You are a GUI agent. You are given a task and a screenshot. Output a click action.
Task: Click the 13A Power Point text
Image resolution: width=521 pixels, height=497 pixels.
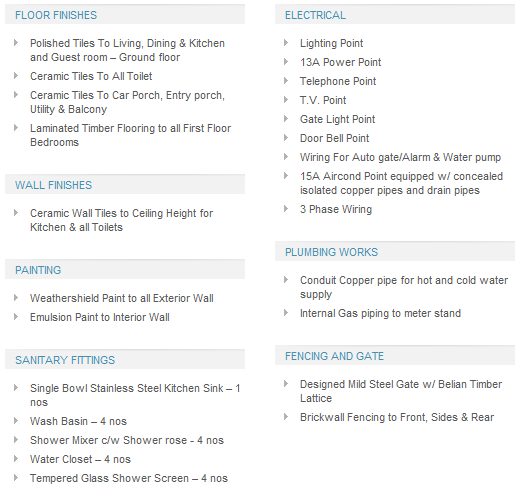(340, 62)
